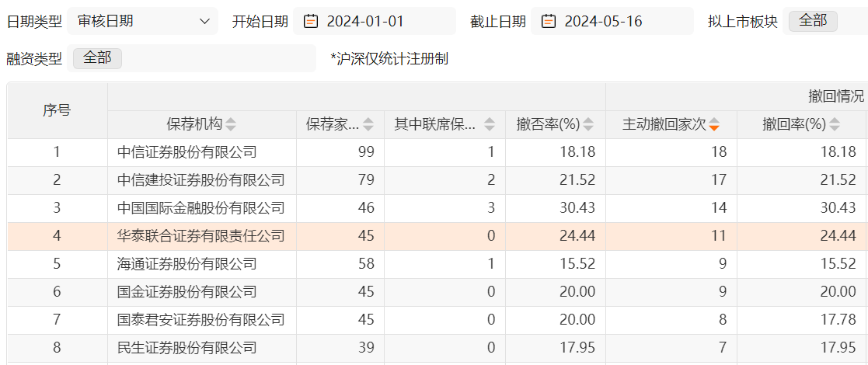This screenshot has width=868, height=365.
Task: Click 保荐家 value 79 for 中信建投
Action: tap(366, 180)
